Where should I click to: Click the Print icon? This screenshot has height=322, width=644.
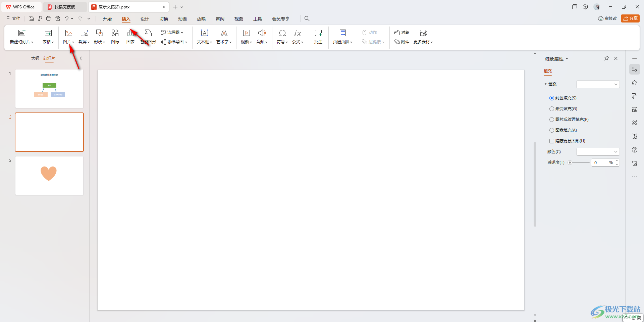(x=49, y=18)
